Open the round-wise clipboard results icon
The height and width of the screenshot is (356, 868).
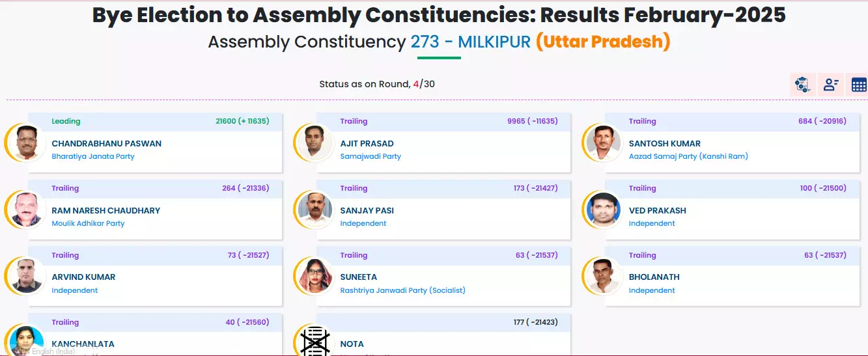[802, 85]
